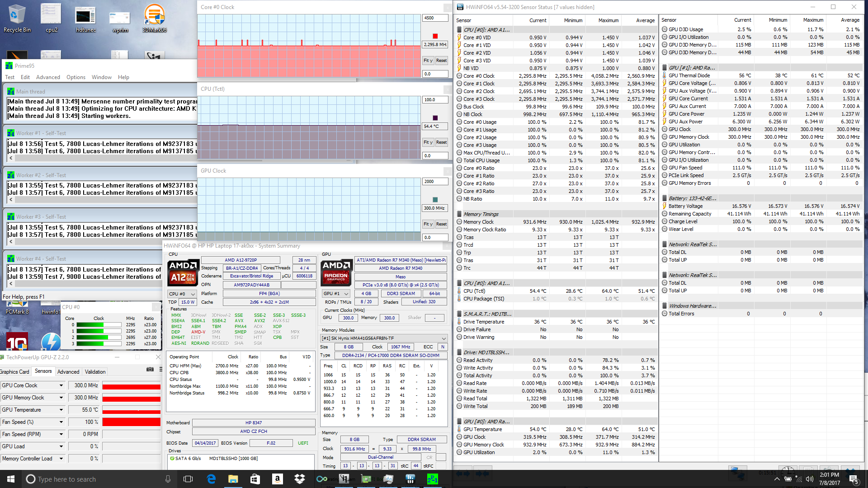The width and height of the screenshot is (868, 488).
Task: Click the red color swatch in Core #0 Clock
Action: click(x=435, y=36)
